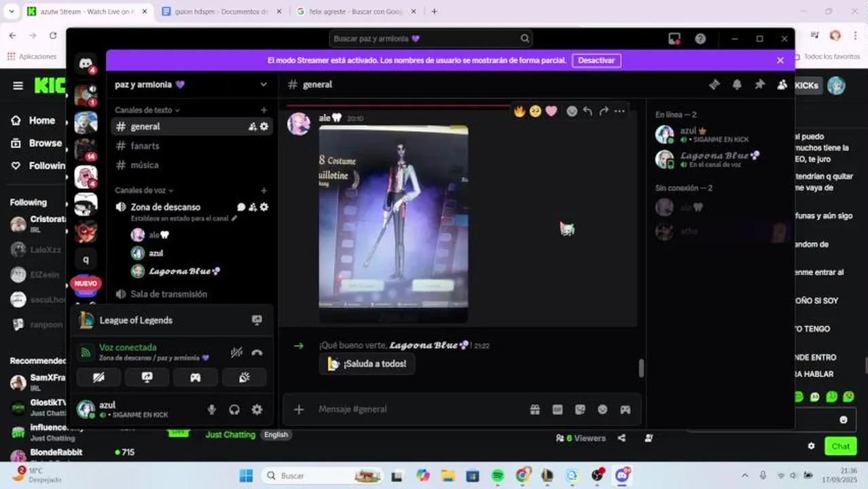
Task: Open add reaction smiley on message
Action: click(x=572, y=111)
